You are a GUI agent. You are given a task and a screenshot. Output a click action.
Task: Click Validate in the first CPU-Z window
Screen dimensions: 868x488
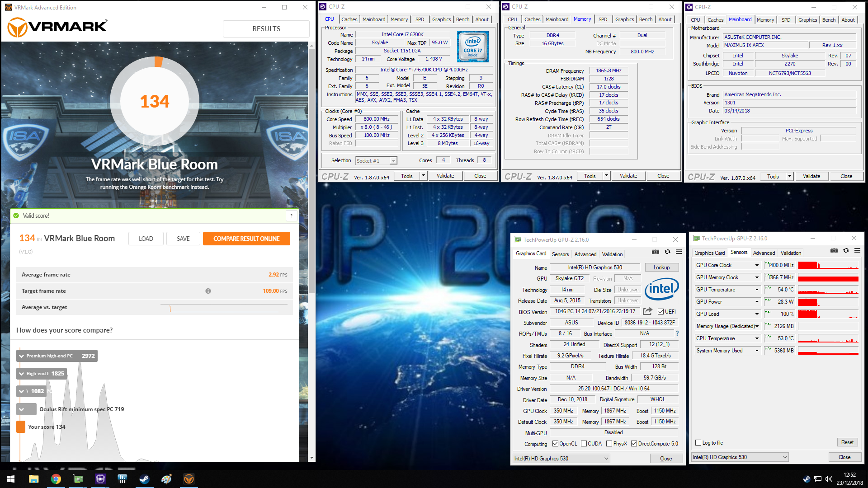(445, 176)
